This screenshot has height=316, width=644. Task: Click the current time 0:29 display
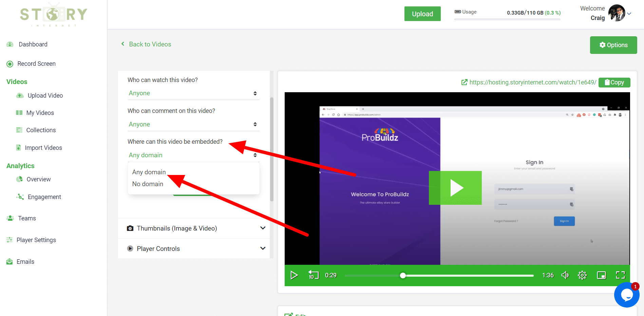(331, 275)
